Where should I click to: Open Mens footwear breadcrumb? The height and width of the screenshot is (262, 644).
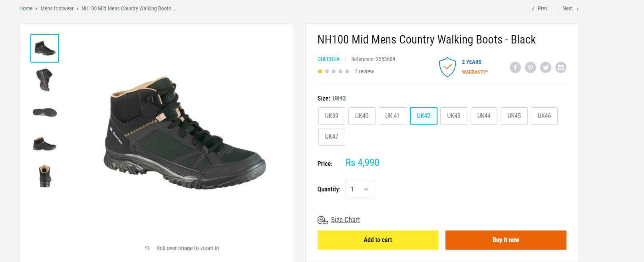(x=57, y=8)
